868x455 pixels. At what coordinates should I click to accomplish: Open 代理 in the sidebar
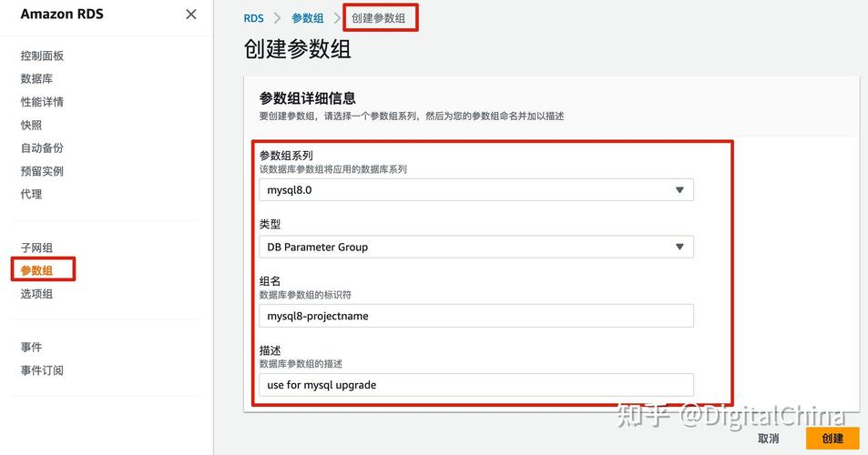point(31,194)
